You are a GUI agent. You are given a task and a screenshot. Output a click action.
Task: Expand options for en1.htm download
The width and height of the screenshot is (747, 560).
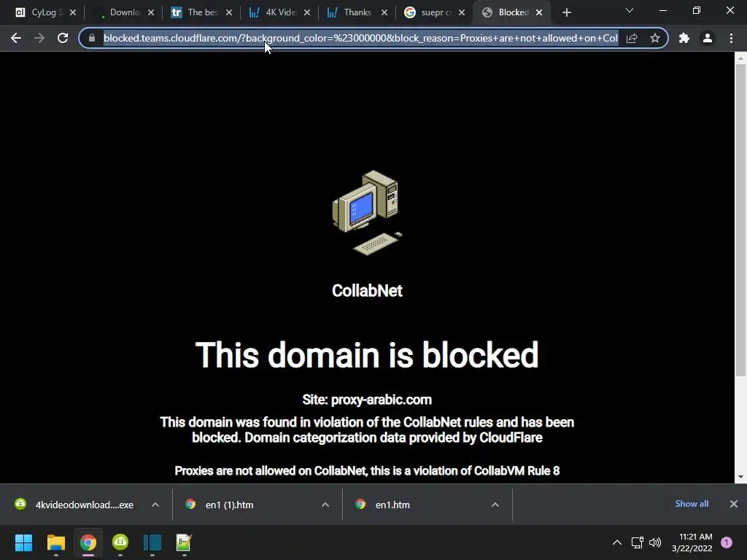(495, 505)
